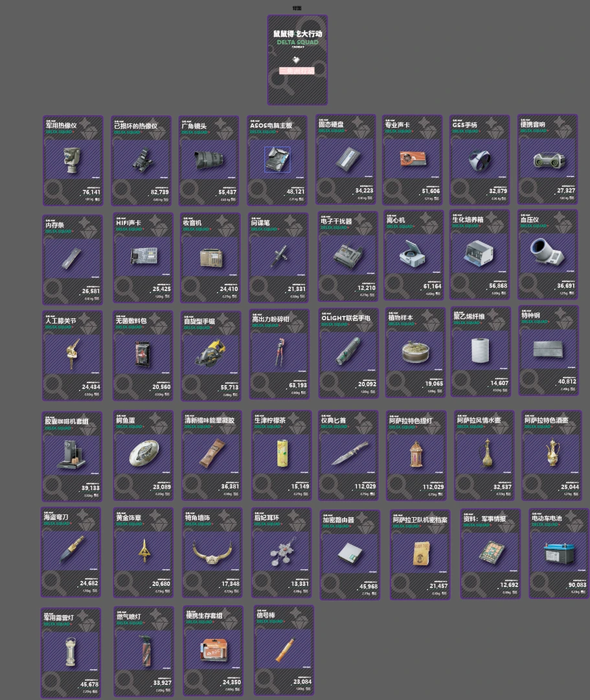
Task: Click the 背面 frame label at top
Action: 297,8
